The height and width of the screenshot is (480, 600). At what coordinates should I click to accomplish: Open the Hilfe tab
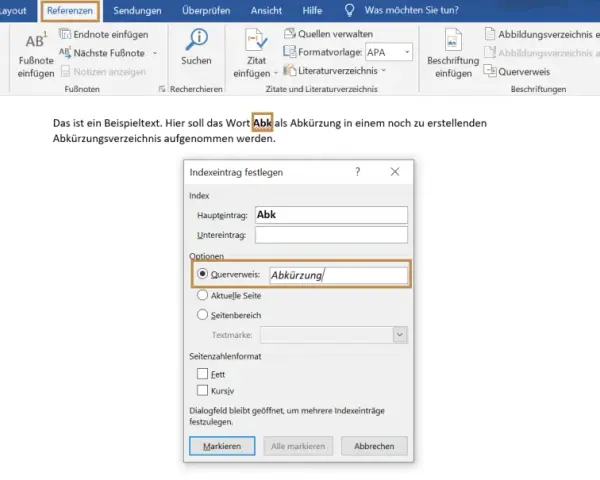click(x=312, y=11)
